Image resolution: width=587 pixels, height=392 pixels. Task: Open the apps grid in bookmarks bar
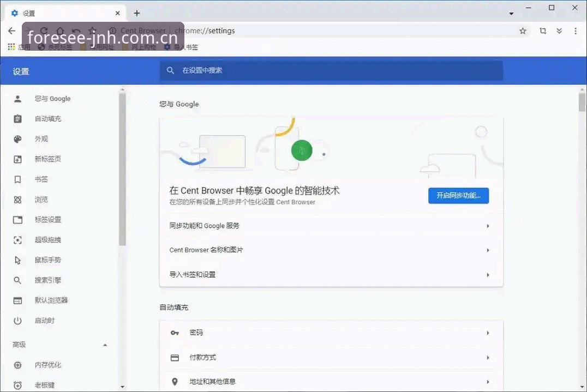click(11, 47)
